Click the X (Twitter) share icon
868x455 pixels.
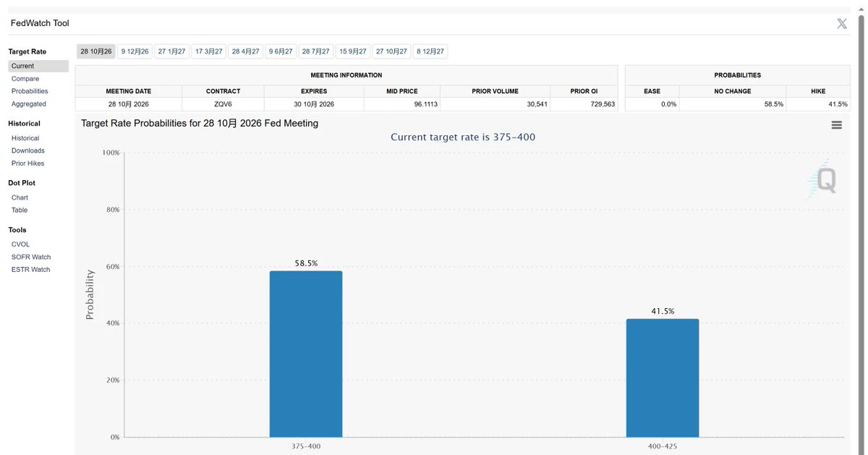(x=842, y=23)
